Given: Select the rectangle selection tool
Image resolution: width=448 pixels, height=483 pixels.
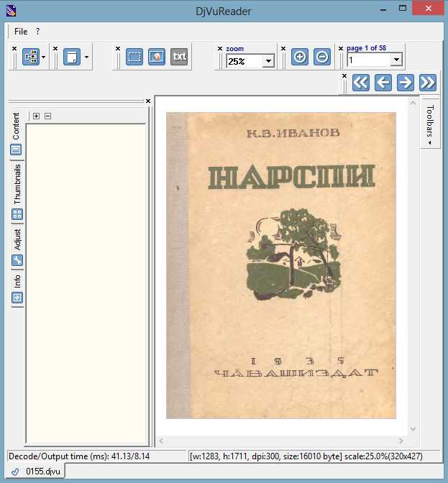Looking at the screenshot, I should 134,57.
